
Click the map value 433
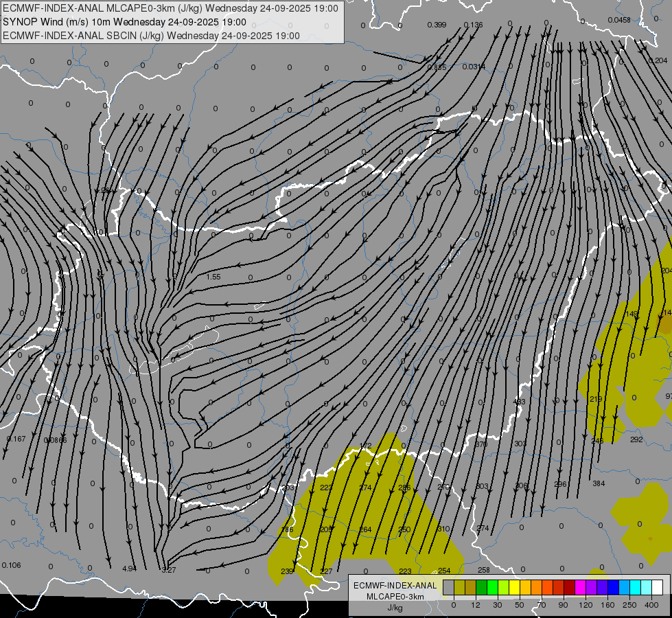tap(519, 402)
